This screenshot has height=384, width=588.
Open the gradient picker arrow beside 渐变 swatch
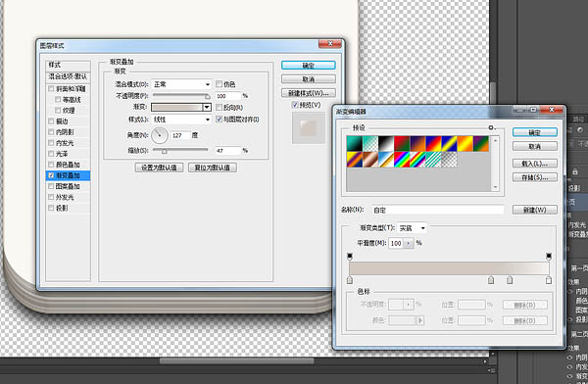coord(207,107)
